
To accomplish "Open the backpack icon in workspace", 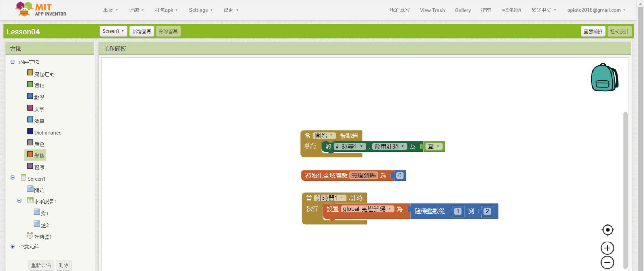I will (604, 77).
